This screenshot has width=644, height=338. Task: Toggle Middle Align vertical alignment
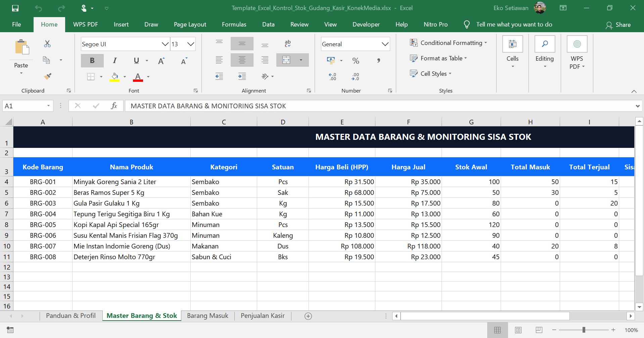pos(242,44)
